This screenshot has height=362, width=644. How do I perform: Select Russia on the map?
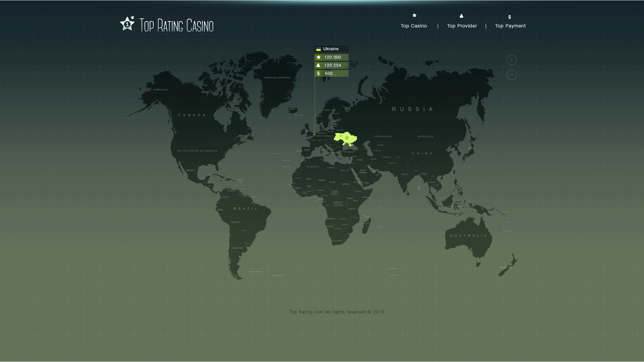413,109
